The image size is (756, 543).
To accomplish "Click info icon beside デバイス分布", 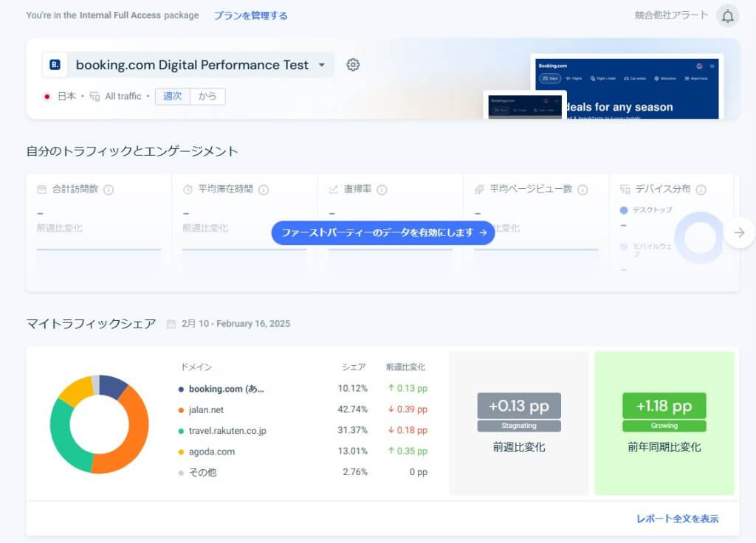I will [701, 190].
